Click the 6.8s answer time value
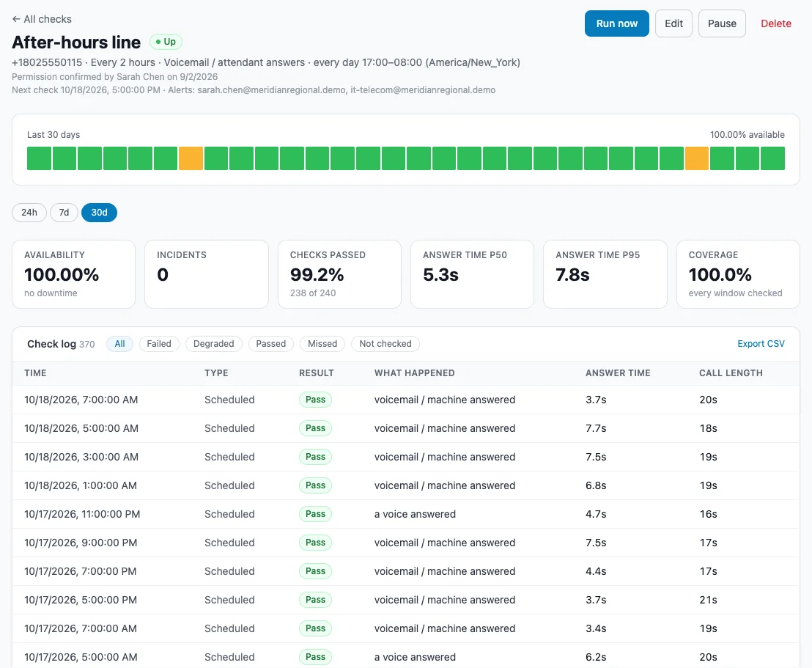The image size is (812, 668). pyautogui.click(x=596, y=485)
